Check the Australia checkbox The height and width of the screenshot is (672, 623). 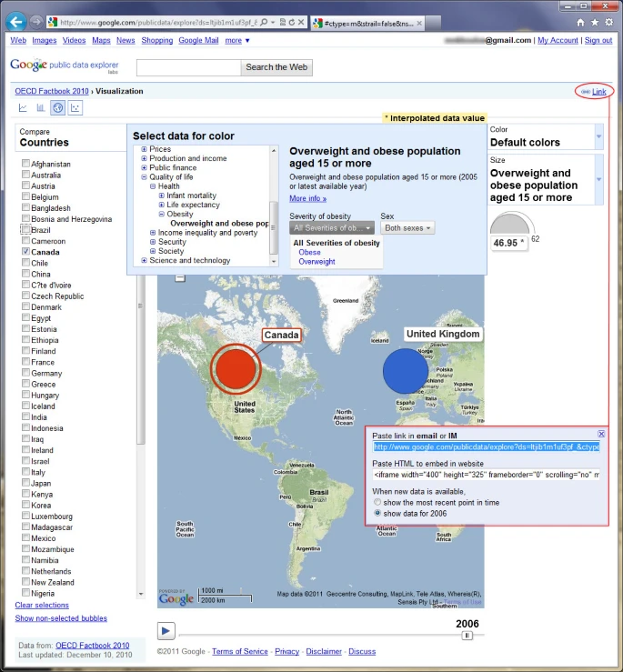click(25, 175)
